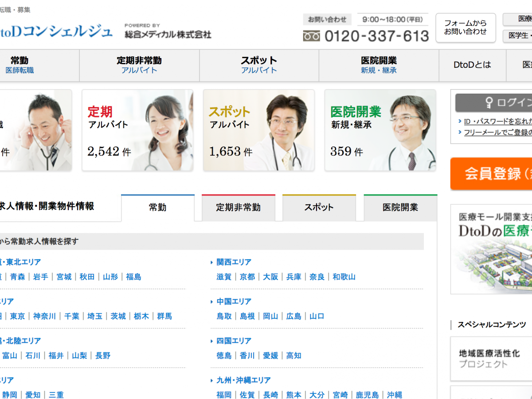Select the 四国エリア region heading
Screen dimensions: 532x399
pyautogui.click(x=234, y=341)
